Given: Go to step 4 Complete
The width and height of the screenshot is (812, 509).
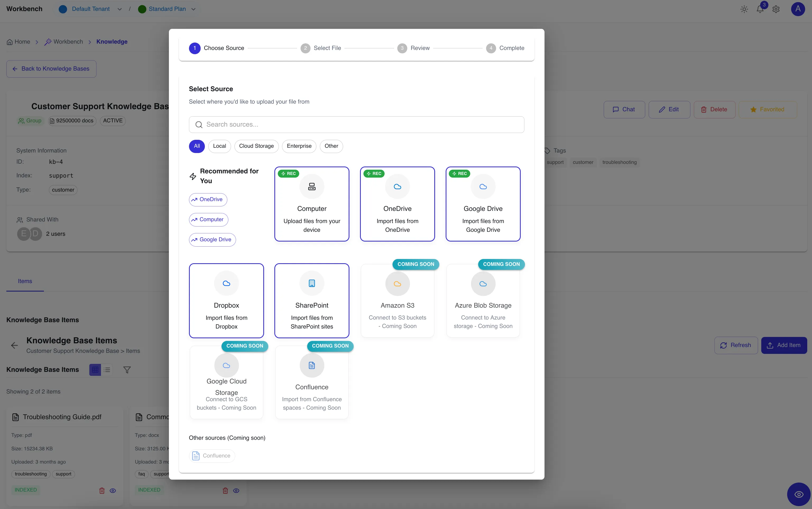Looking at the screenshot, I should tap(505, 48).
